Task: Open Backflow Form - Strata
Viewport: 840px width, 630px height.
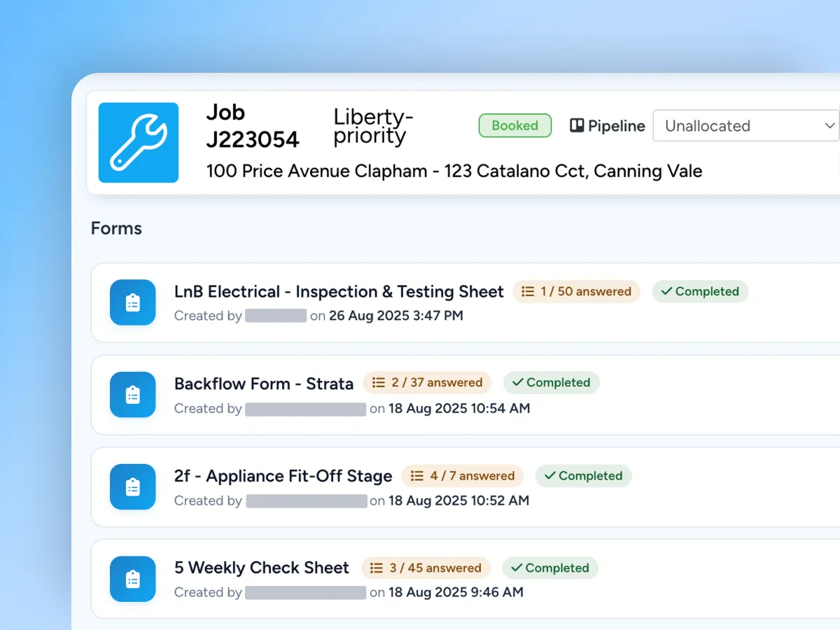Action: coord(264,384)
